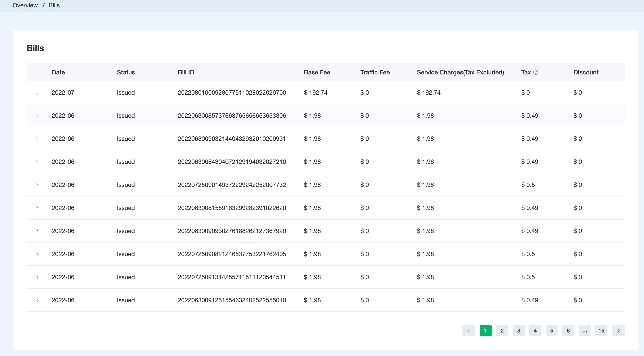This screenshot has width=644, height=356.
Task: Expand bill row ending in 21762405
Action: point(37,254)
